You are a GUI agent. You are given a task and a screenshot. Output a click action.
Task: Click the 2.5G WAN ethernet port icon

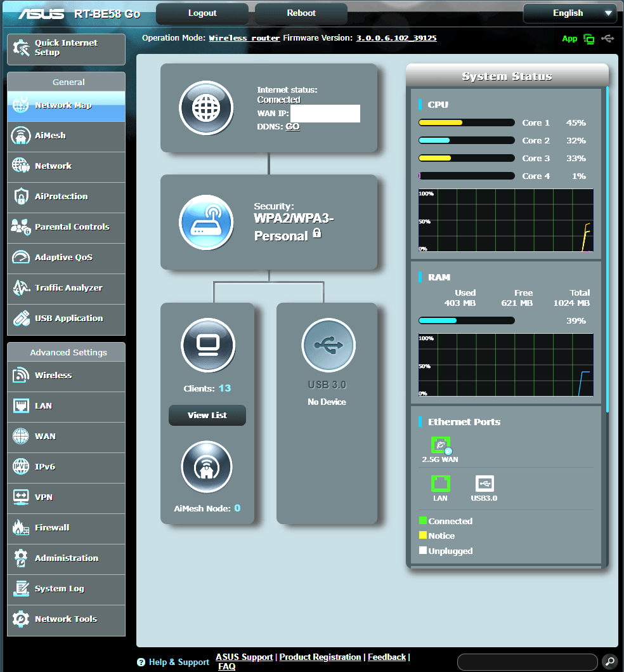point(440,445)
